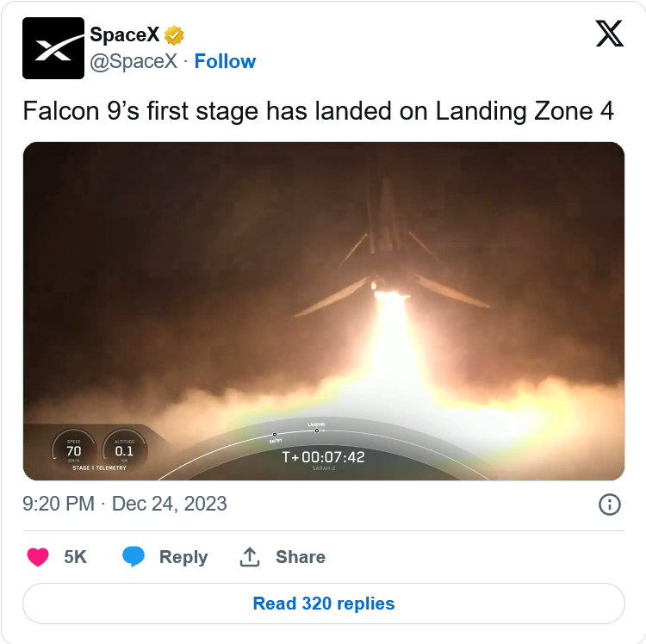Screen dimensions: 646x644
Task: Click the Reply text label
Action: coord(183,557)
